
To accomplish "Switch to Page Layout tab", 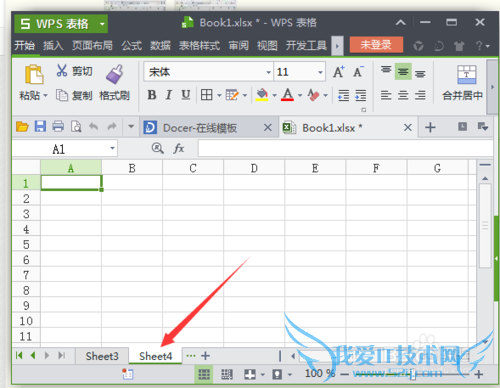I will tap(92, 45).
